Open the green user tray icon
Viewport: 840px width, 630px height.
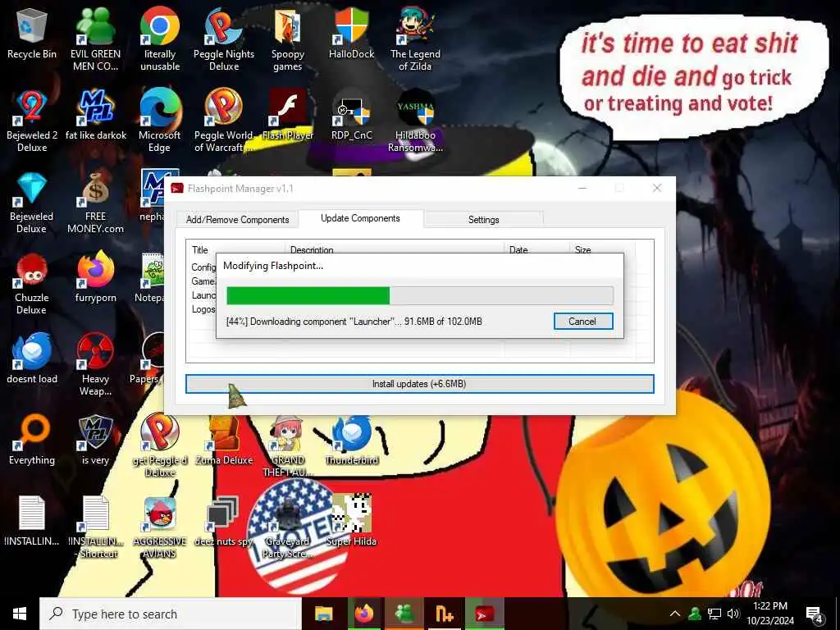tap(695, 614)
